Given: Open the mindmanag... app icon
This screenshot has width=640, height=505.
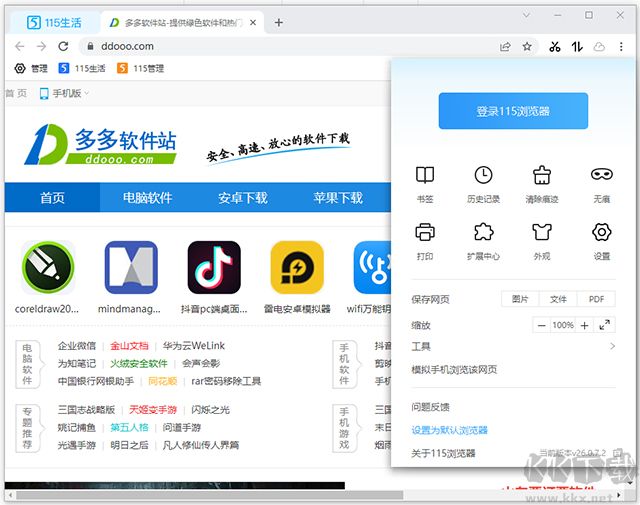Looking at the screenshot, I should [x=131, y=267].
